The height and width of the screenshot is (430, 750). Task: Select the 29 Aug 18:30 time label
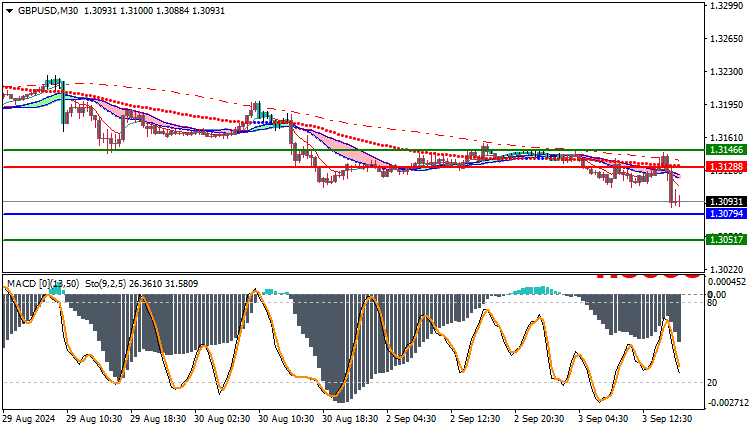(x=158, y=419)
